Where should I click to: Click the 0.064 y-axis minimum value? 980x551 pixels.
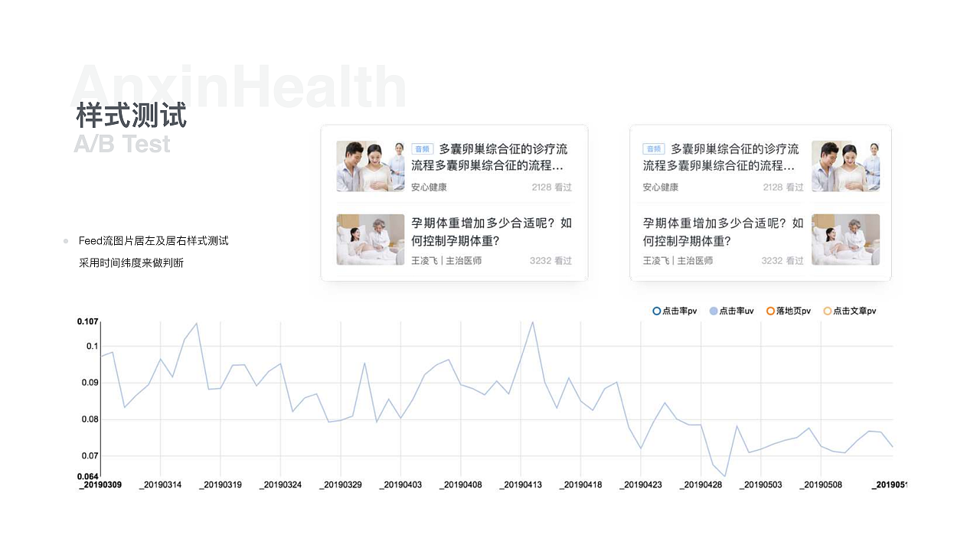click(x=88, y=475)
